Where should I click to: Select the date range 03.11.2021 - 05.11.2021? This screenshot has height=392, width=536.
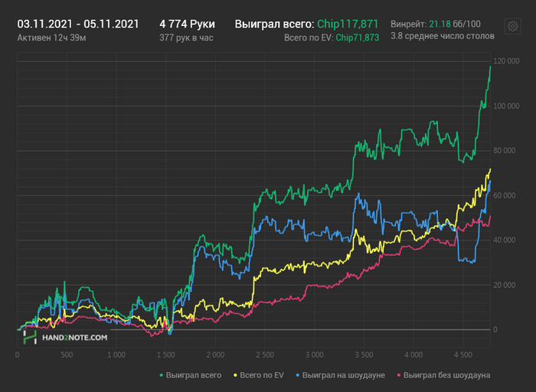[x=78, y=24]
